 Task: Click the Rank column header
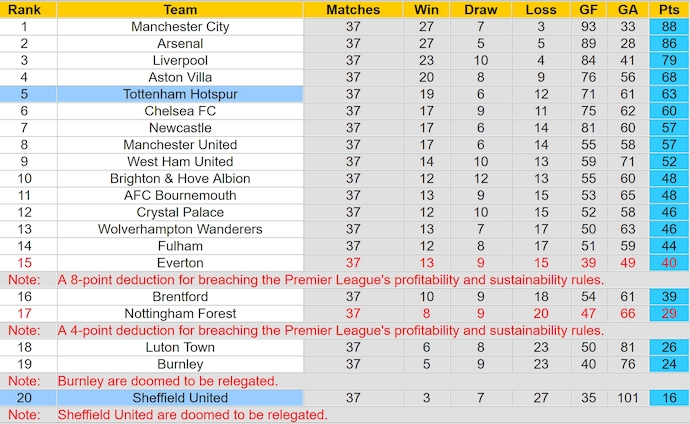(24, 9)
